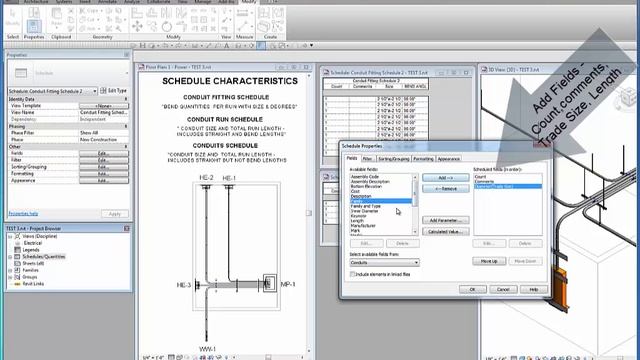Select Assembly Code in available fields list
640x360 pixels.
click(x=365, y=177)
